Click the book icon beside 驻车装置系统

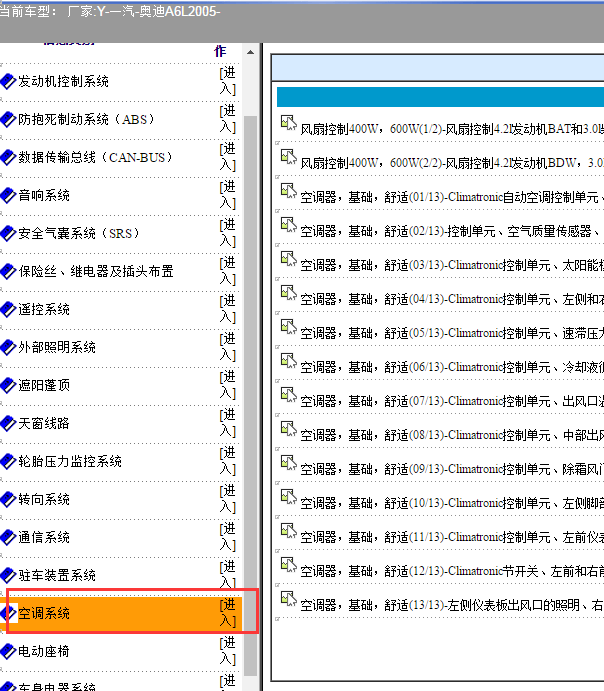click(8, 575)
